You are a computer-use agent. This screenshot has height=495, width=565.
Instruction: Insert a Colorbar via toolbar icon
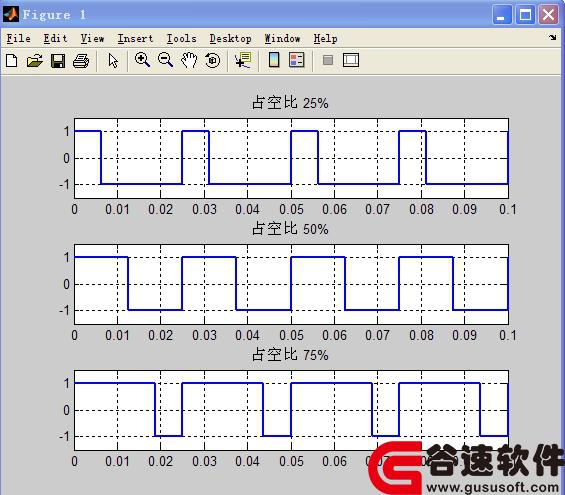coord(274,60)
